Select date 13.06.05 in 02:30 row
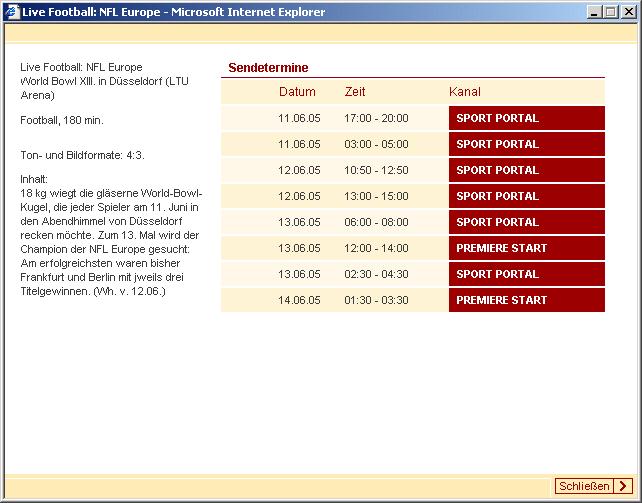The image size is (642, 503). coord(299,274)
